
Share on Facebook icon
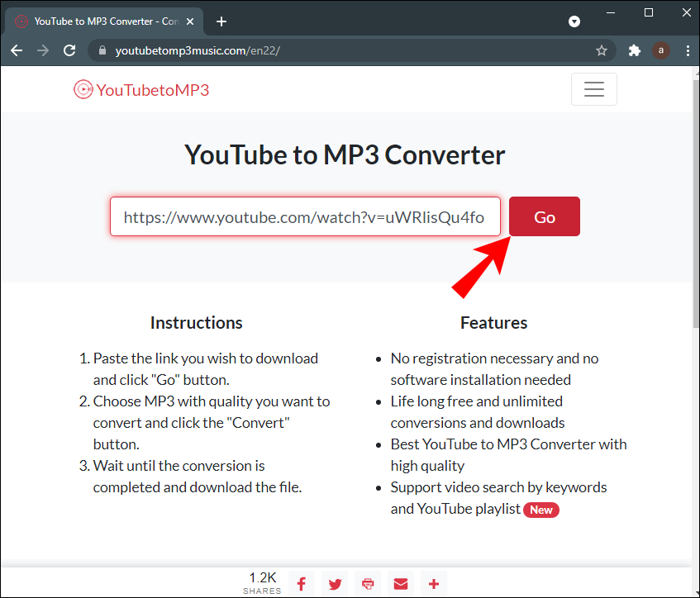point(302,584)
